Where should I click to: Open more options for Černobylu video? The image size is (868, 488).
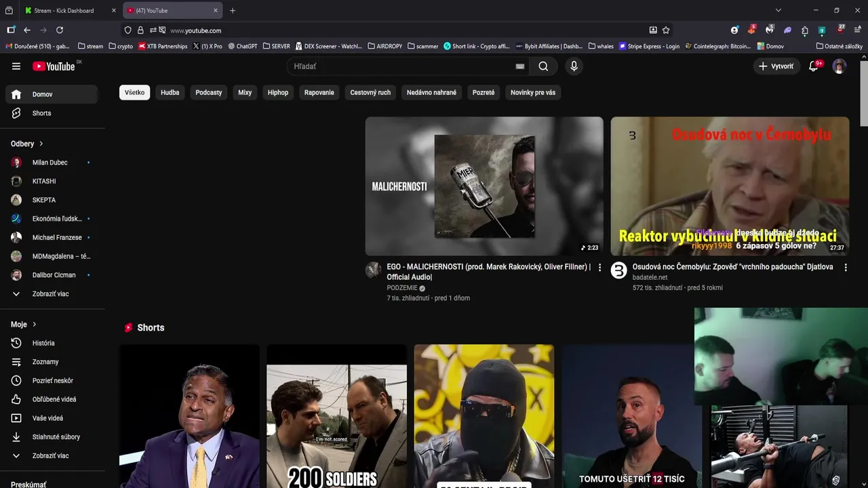846,268
